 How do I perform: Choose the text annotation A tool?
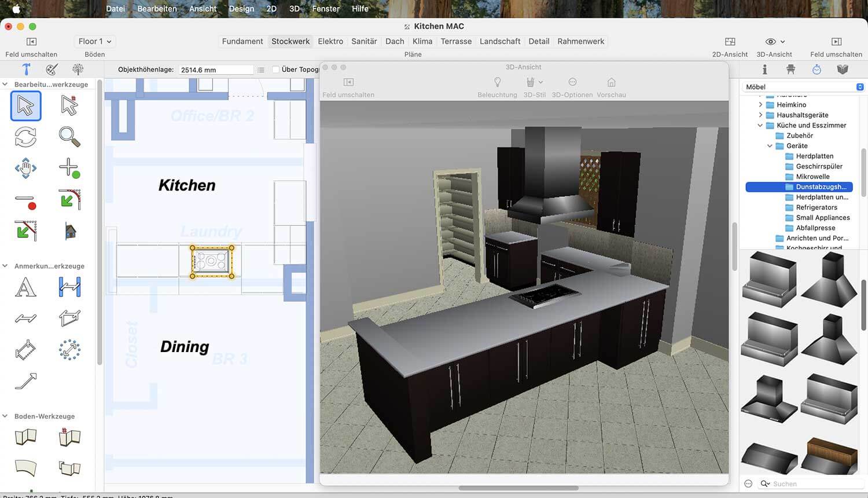coord(25,287)
